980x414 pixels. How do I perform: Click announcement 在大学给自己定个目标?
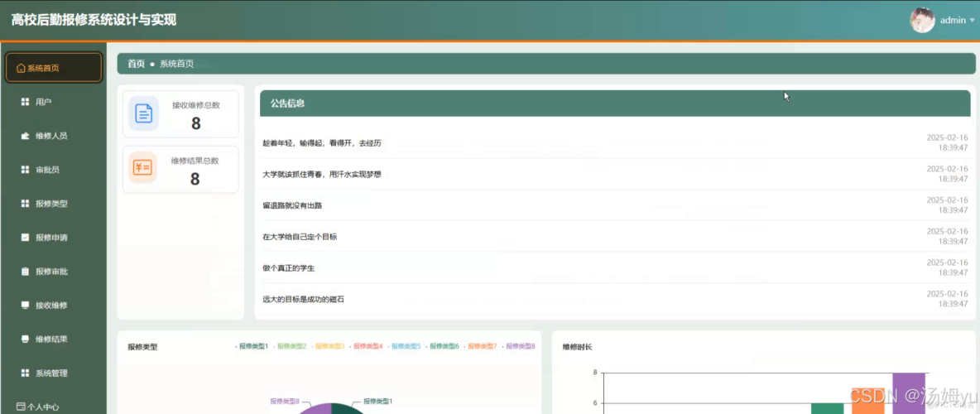click(x=300, y=237)
